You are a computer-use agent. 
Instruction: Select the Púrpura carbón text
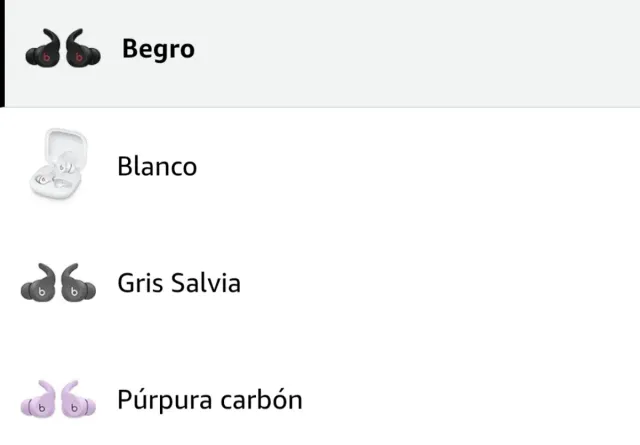pos(209,401)
